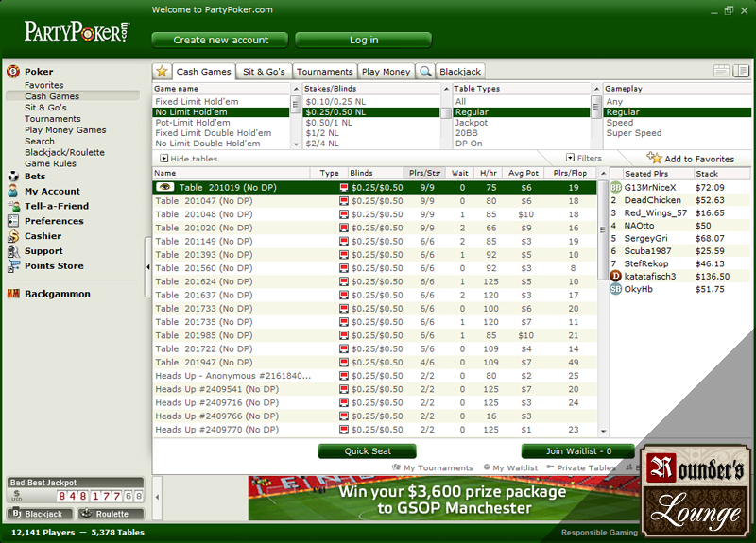Click the My Account person icon

(13, 191)
